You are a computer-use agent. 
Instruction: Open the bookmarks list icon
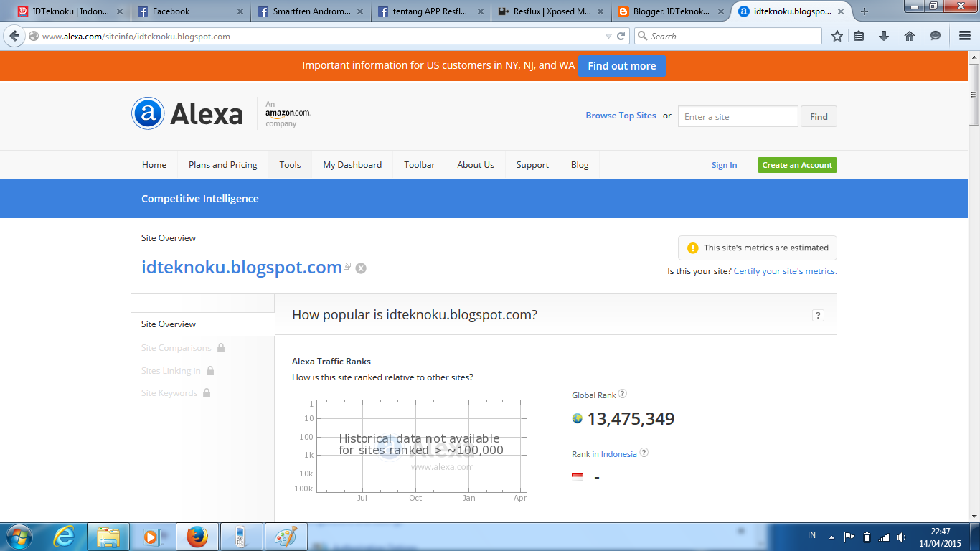click(859, 36)
